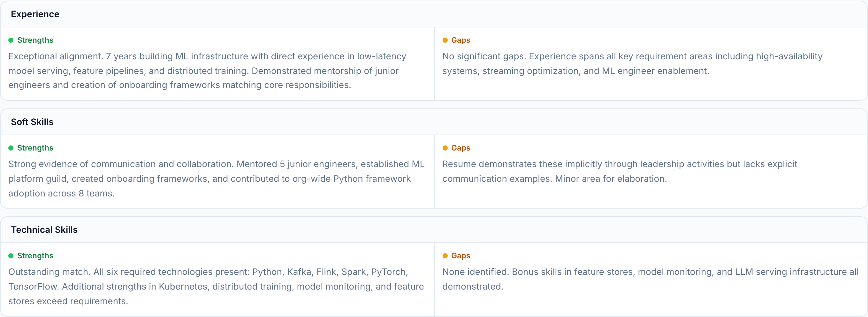Select the Experience section header
Image resolution: width=868 pixels, height=317 pixels.
35,14
